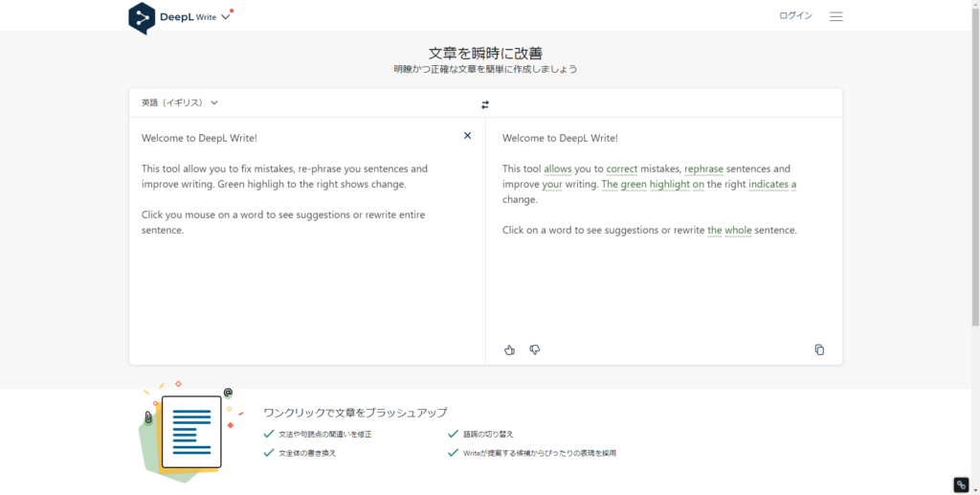
Task: Open the hamburger menu at top right
Action: coord(836,17)
